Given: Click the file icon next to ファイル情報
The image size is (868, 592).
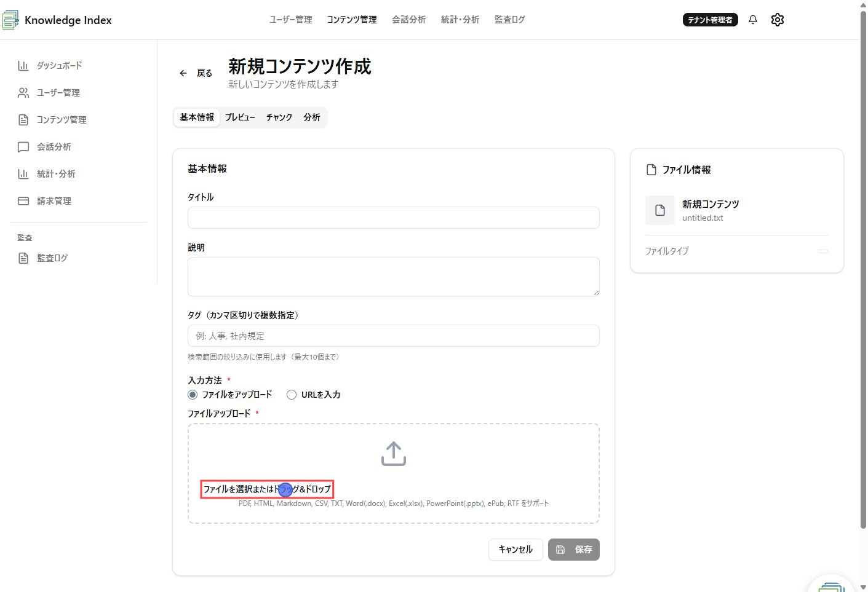Looking at the screenshot, I should (651, 170).
